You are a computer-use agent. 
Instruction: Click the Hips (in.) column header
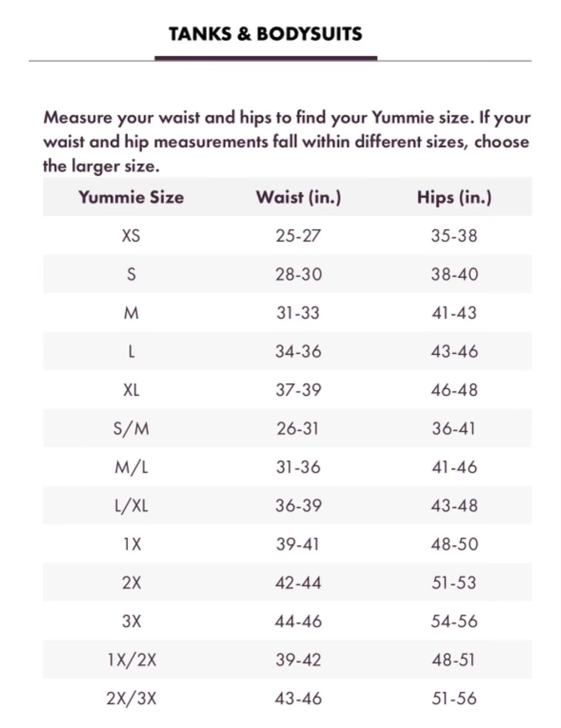pyautogui.click(x=454, y=197)
